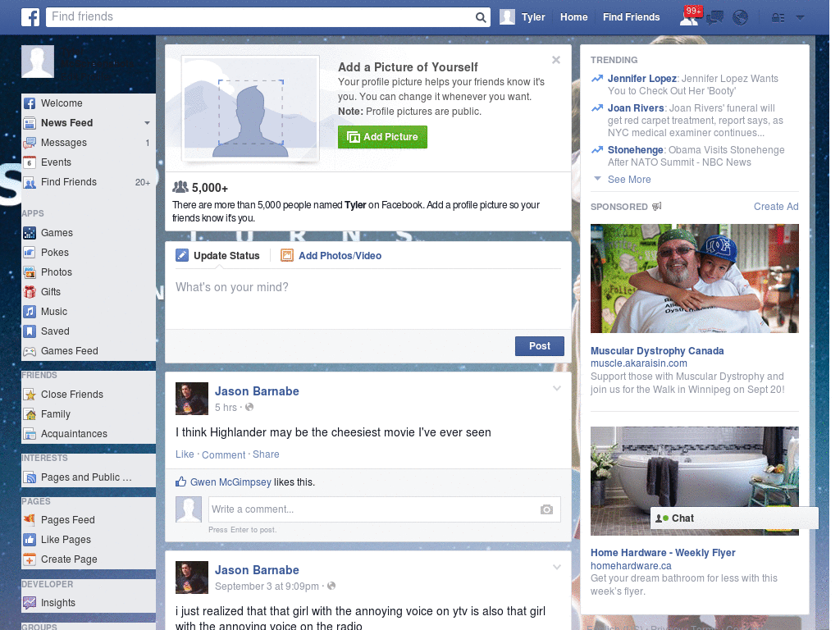Attach photo via comment camera icon

546,509
